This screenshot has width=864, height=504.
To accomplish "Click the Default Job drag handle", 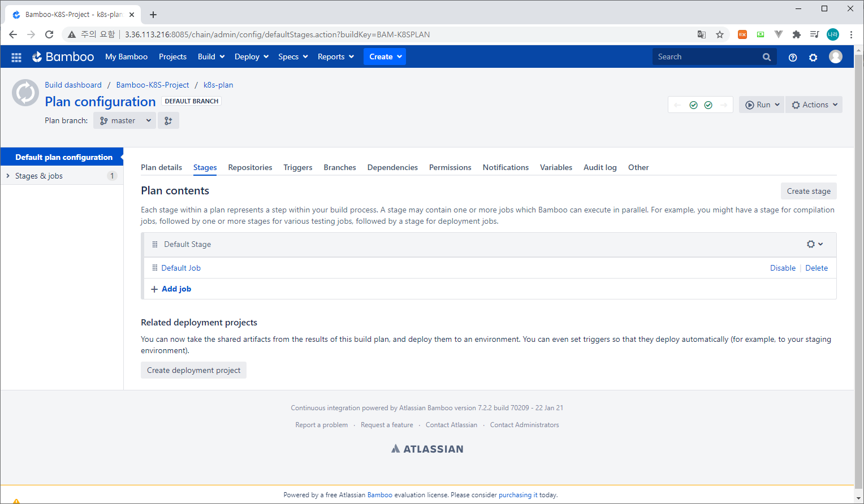I will pyautogui.click(x=155, y=268).
